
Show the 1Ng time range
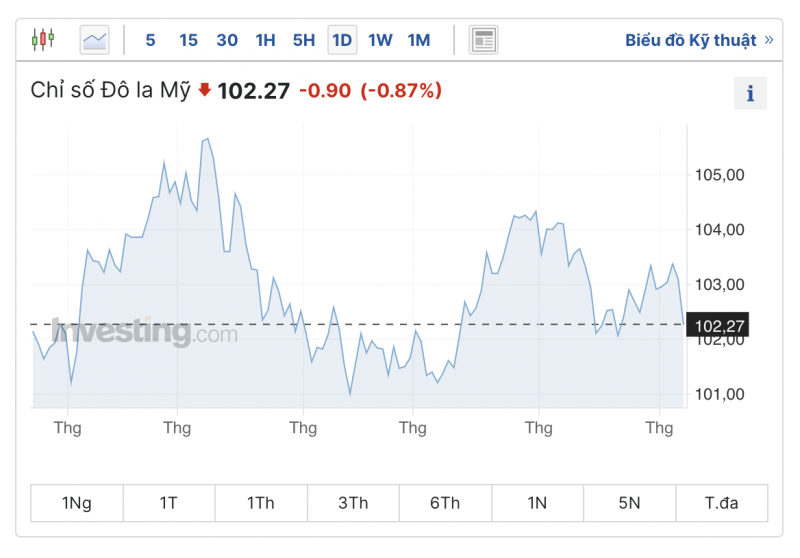tap(77, 503)
